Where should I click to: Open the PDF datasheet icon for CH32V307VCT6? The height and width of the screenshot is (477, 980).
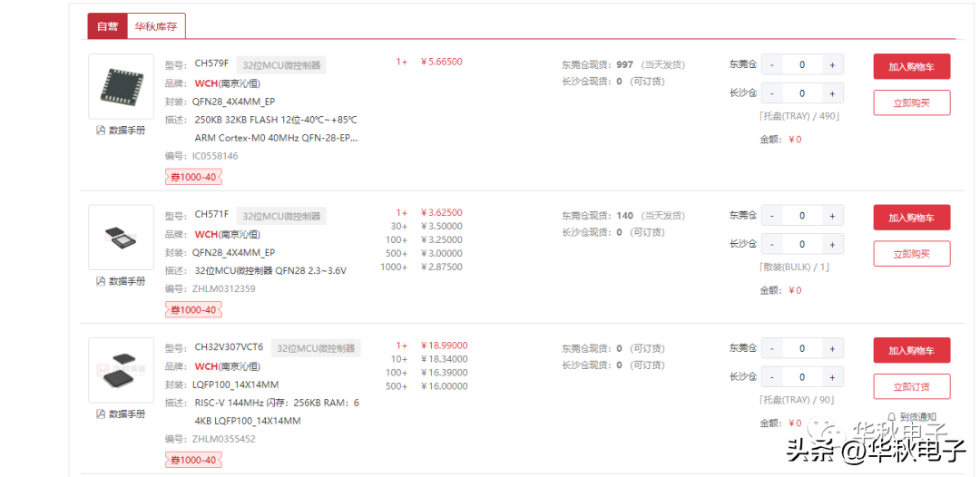101,414
